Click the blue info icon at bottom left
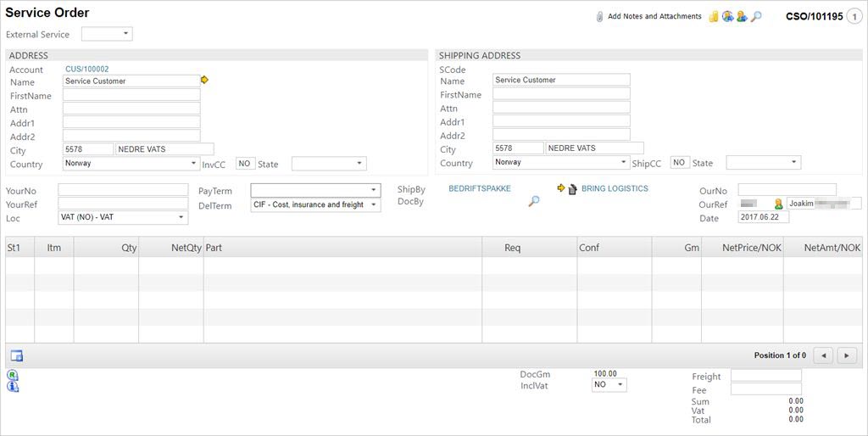The height and width of the screenshot is (436, 868). (x=13, y=387)
